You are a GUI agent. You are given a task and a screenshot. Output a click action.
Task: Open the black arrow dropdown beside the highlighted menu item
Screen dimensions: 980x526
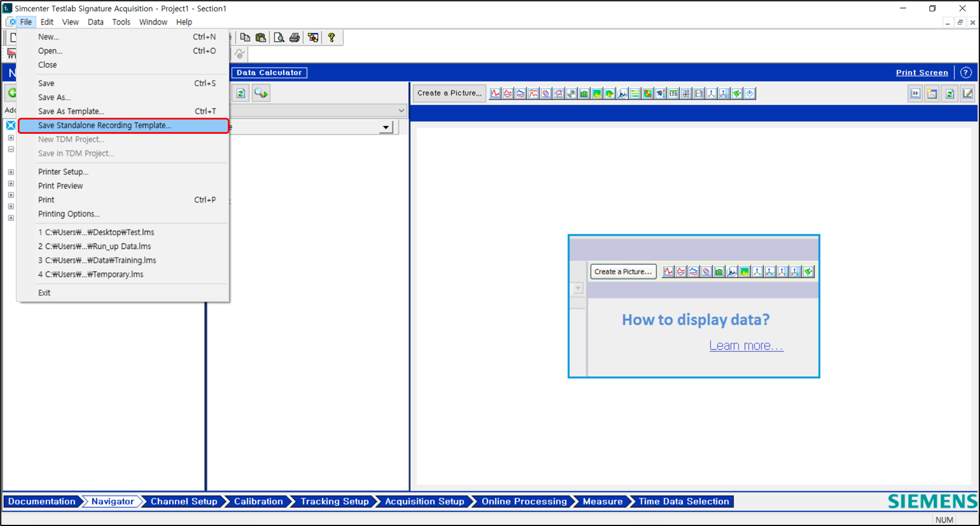(386, 127)
